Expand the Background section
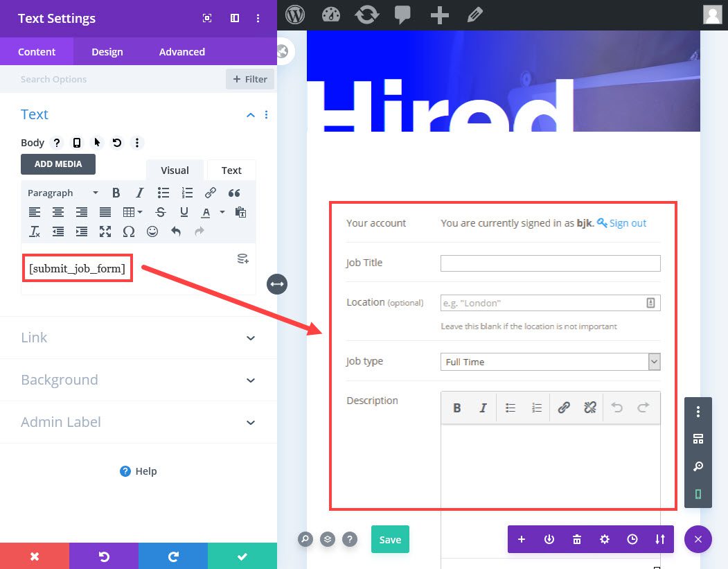Image resolution: width=728 pixels, height=569 pixels. pyautogui.click(x=138, y=380)
